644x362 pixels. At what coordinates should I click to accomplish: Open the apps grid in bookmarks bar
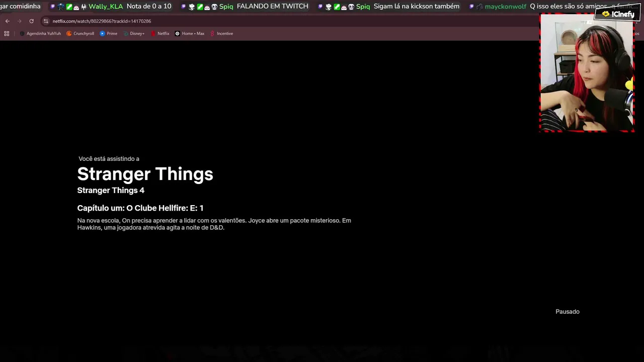tap(7, 34)
